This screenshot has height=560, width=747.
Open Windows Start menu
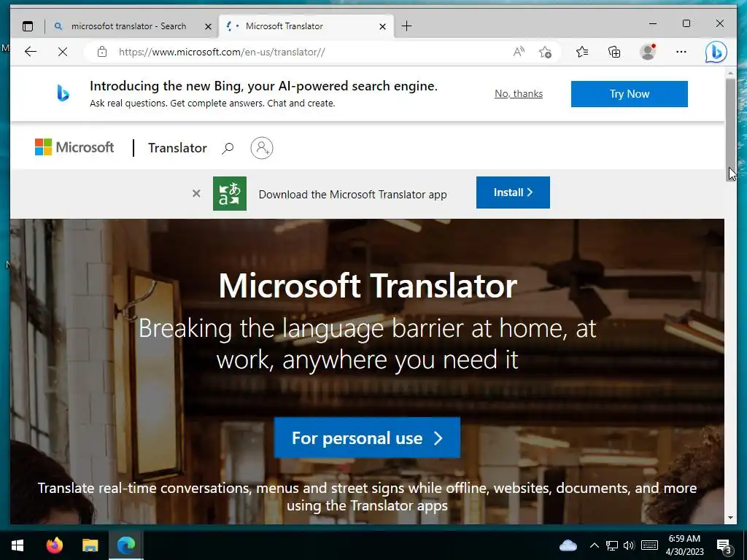[x=18, y=545]
